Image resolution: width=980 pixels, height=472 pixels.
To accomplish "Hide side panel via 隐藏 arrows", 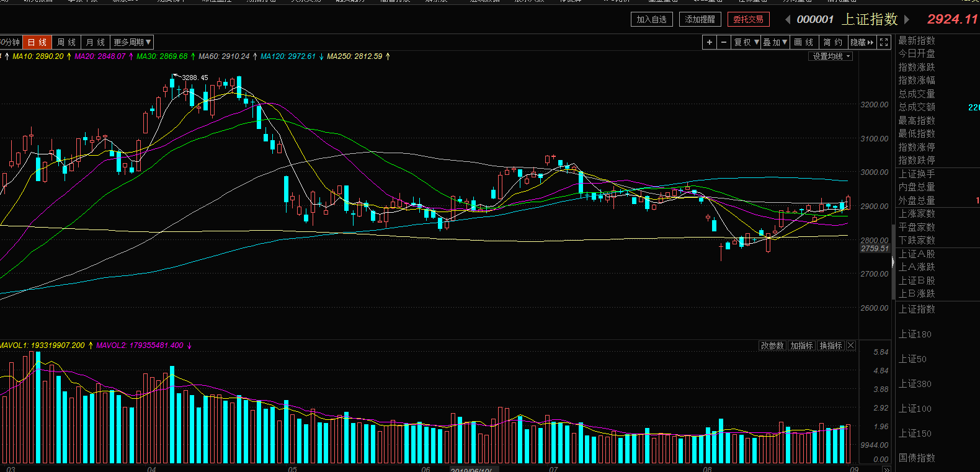I will (862, 42).
